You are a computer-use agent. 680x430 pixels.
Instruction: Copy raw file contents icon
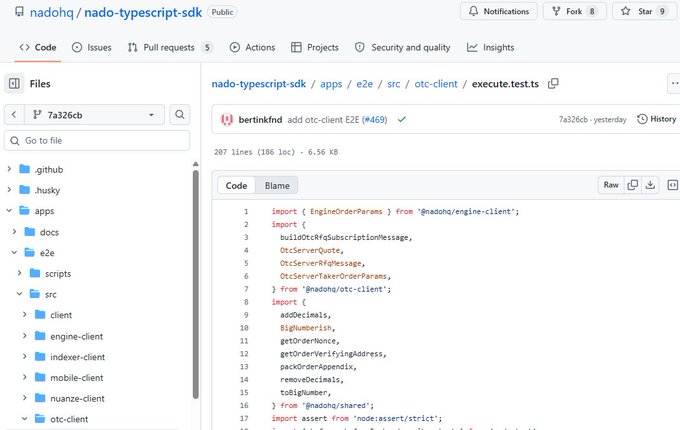click(633, 185)
